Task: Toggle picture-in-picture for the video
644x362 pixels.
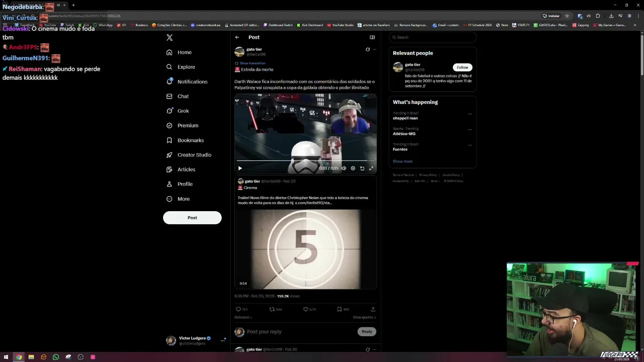Action: tap(362, 168)
